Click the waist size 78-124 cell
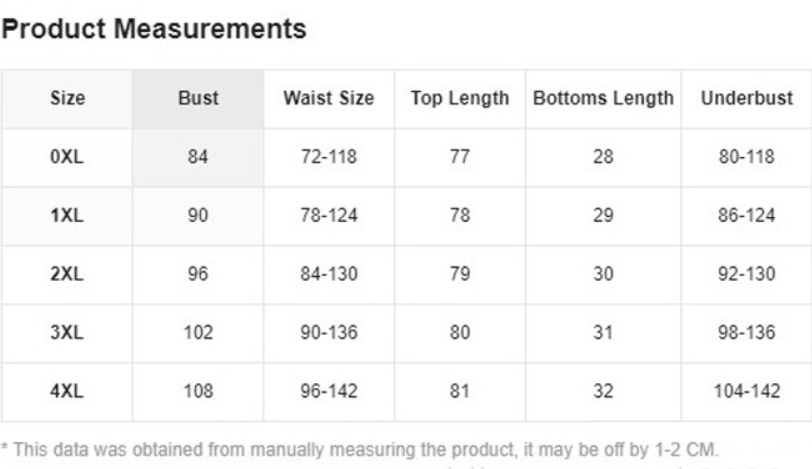The image size is (812, 469). [329, 216]
